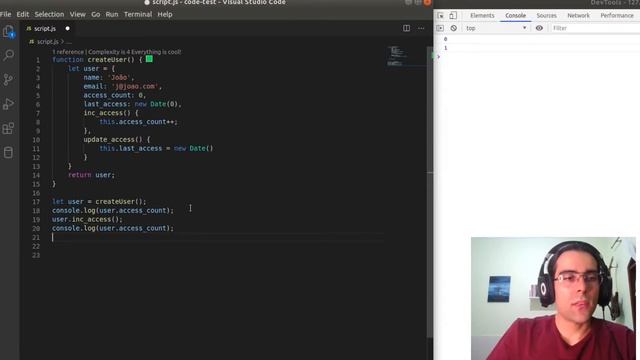The image size is (640, 360).
Task: Click the 'Complexity is 4' code lens
Action: point(109,52)
